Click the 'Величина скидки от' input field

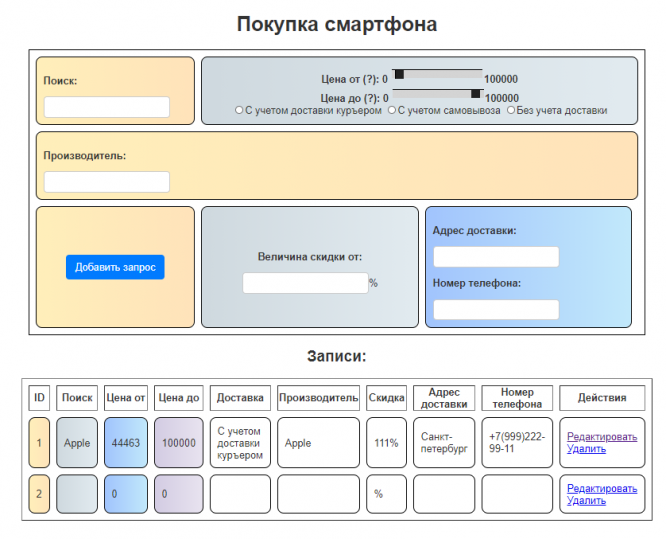(305, 283)
